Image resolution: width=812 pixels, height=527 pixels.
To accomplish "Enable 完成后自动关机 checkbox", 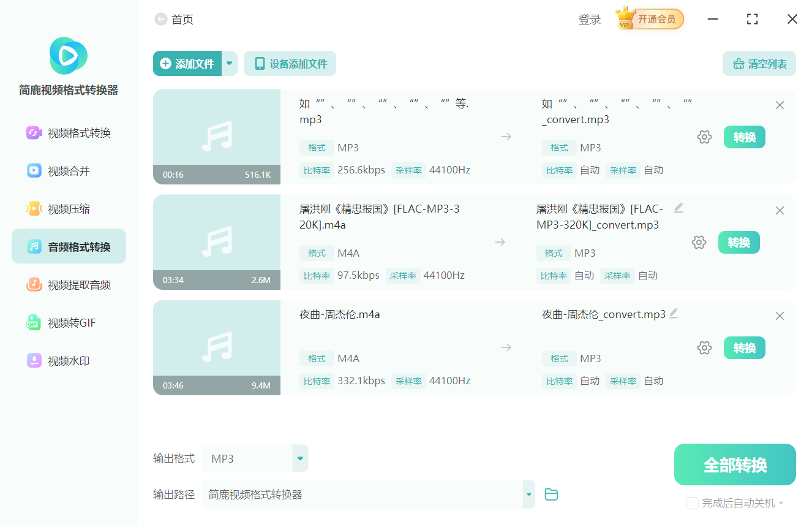I will pyautogui.click(x=693, y=503).
